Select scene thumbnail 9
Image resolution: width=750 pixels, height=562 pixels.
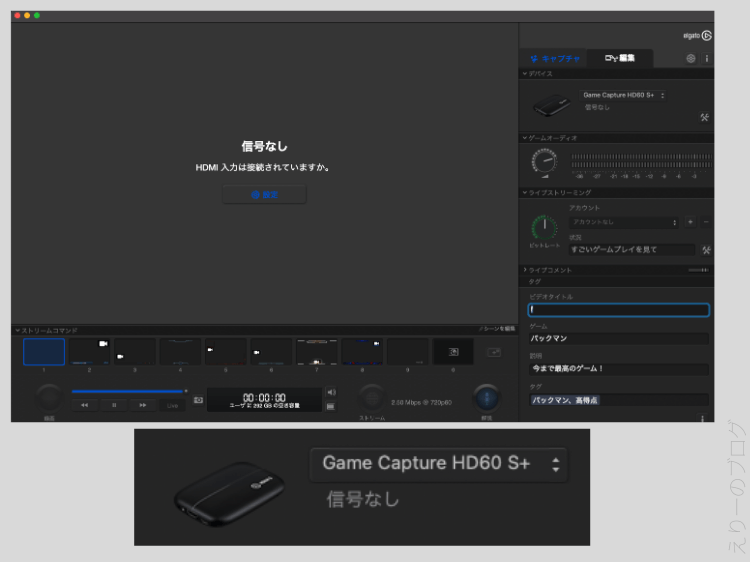click(x=408, y=352)
